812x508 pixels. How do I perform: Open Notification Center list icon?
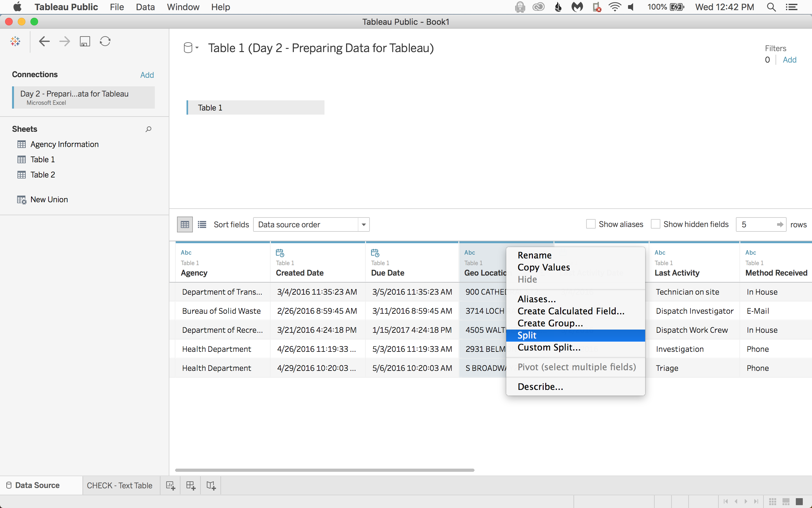(792, 7)
